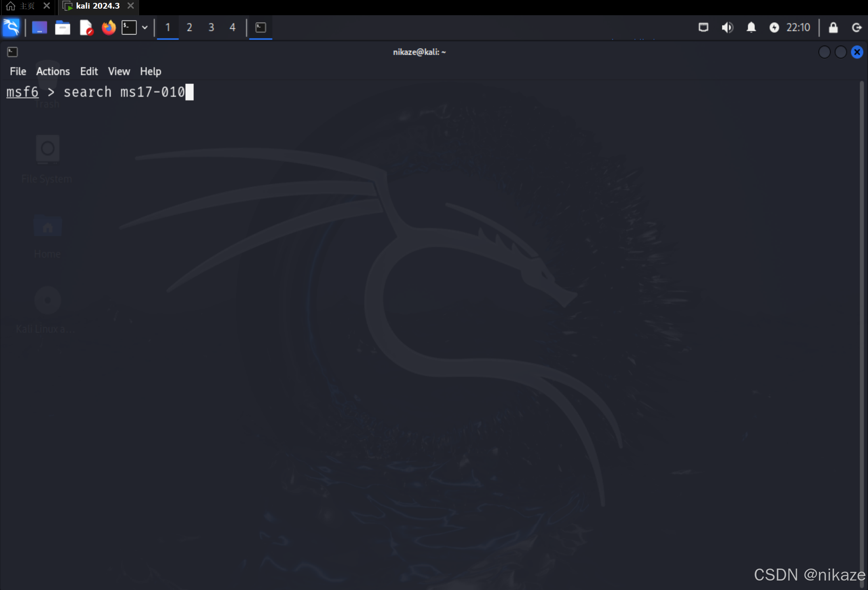Screen dimensions: 868x590
Task: Launch Firefox browser from panel
Action: [109, 28]
